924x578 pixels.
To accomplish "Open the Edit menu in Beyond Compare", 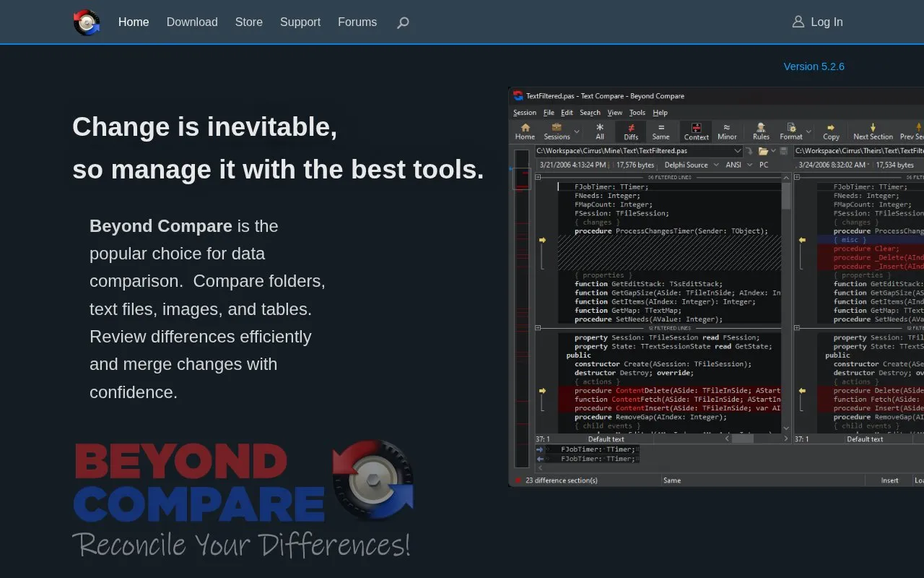I will point(567,113).
